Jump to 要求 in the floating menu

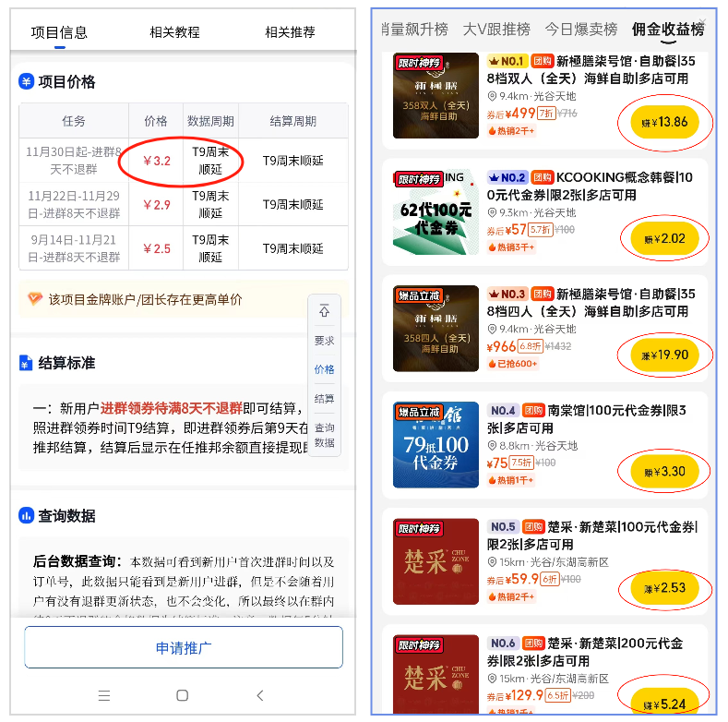324,341
